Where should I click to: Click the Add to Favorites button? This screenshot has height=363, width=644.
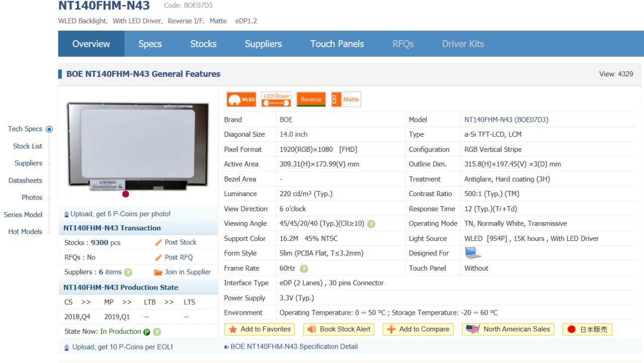click(260, 329)
